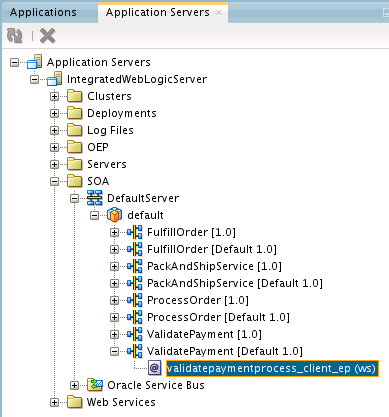Click the ValidatePayment [1.0] composite icon
389x417 pixels.
coord(135,334)
